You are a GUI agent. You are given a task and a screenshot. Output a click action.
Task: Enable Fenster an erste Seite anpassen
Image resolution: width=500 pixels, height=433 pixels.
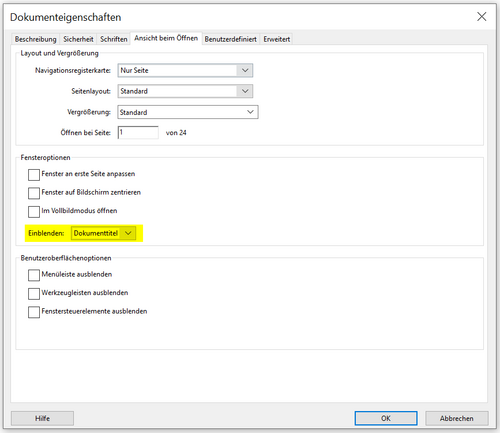click(34, 174)
